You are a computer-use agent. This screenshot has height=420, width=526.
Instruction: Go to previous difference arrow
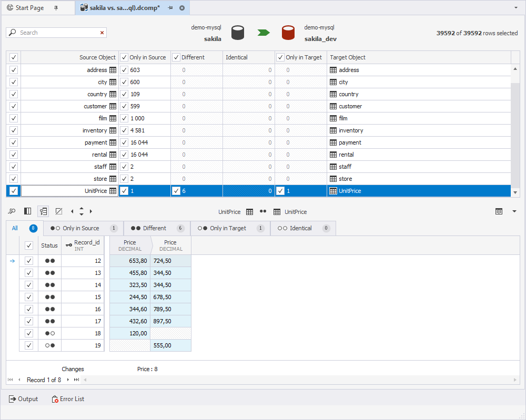click(x=72, y=211)
